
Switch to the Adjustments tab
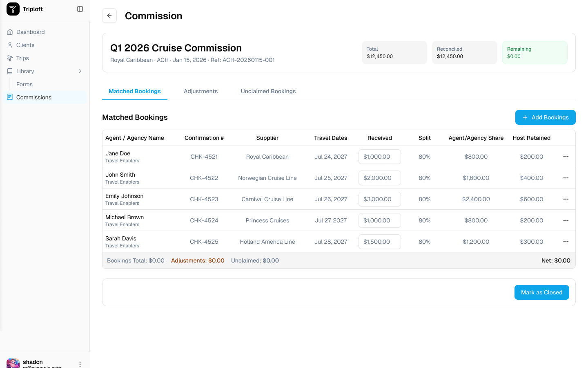tap(200, 91)
